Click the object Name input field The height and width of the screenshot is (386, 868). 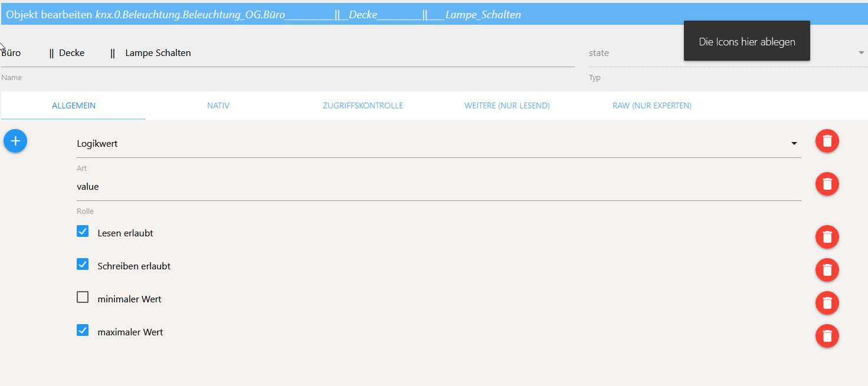tap(288, 53)
